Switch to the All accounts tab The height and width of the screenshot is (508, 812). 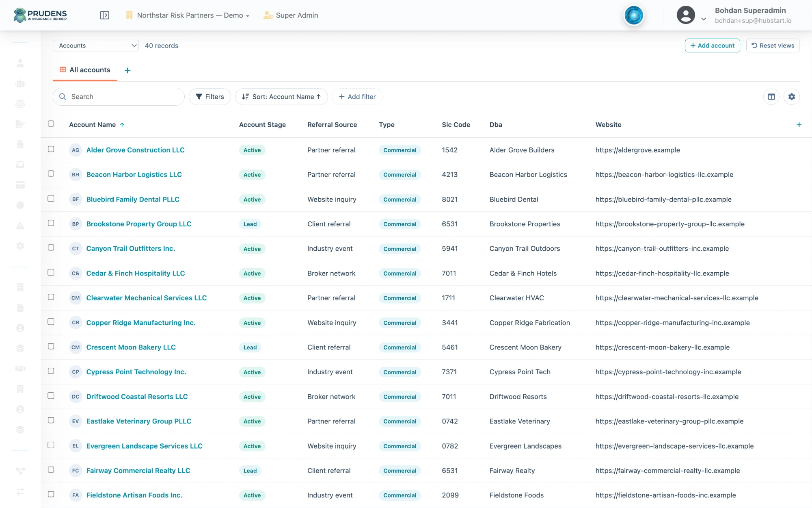pyautogui.click(x=85, y=70)
